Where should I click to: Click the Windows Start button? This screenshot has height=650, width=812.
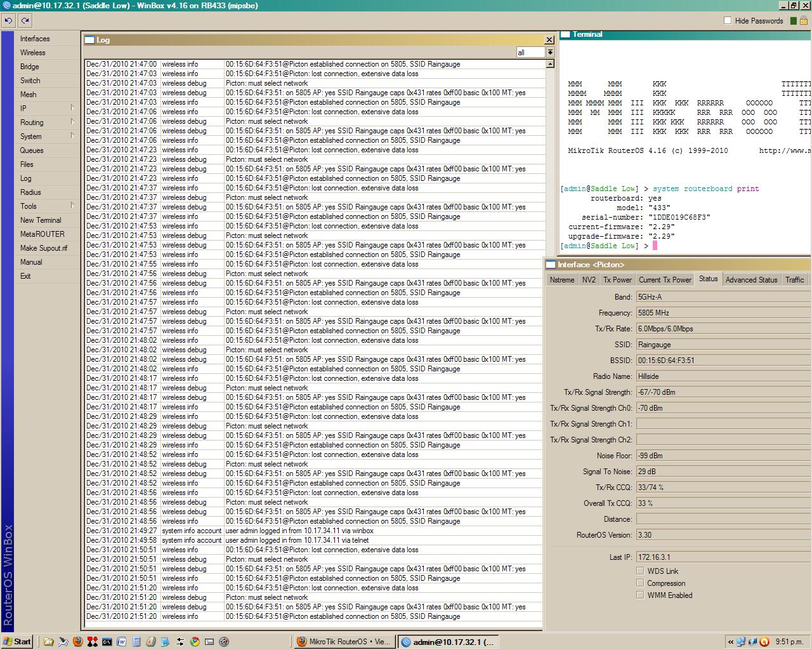(x=16, y=642)
